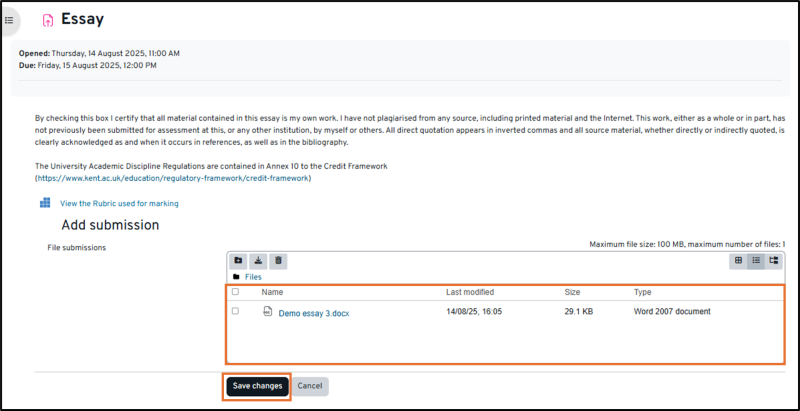Click the rubric grid icon

pos(45,203)
